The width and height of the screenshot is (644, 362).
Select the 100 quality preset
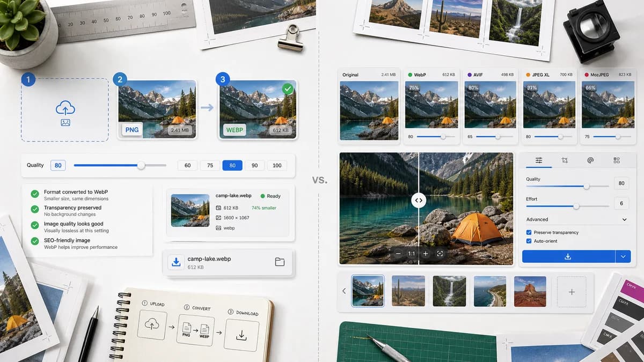coord(277,165)
